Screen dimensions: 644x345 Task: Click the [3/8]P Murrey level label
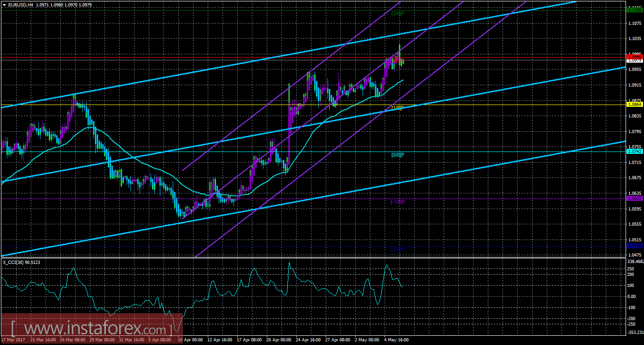pos(398,13)
